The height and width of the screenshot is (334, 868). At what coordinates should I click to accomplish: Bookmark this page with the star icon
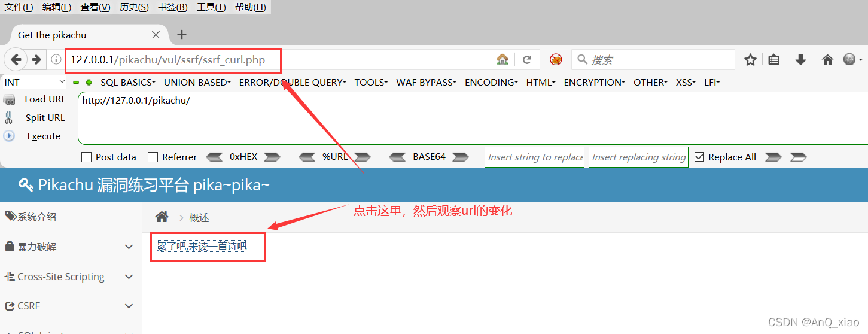tap(750, 60)
